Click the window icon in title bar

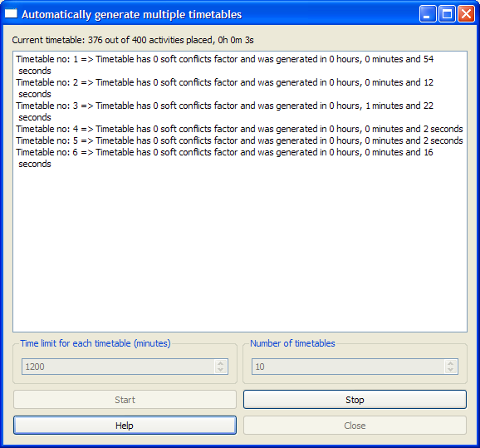(x=11, y=13)
